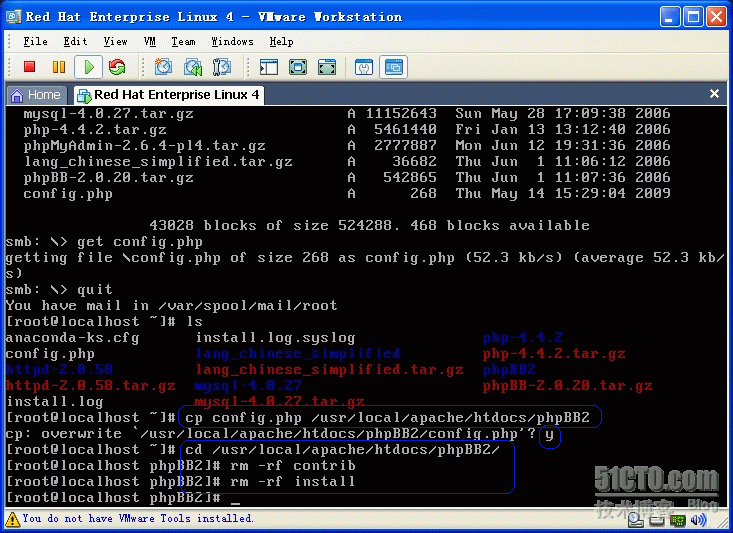This screenshot has width=733, height=533.
Task: Click 'mysql-4.0.27.tar.gz' in smb listing
Action: click(108, 114)
